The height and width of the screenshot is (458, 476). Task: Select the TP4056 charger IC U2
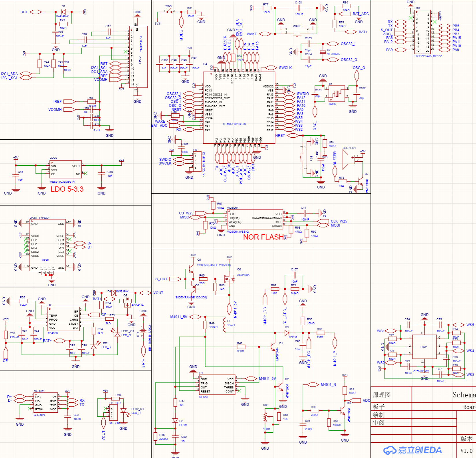coord(64,319)
